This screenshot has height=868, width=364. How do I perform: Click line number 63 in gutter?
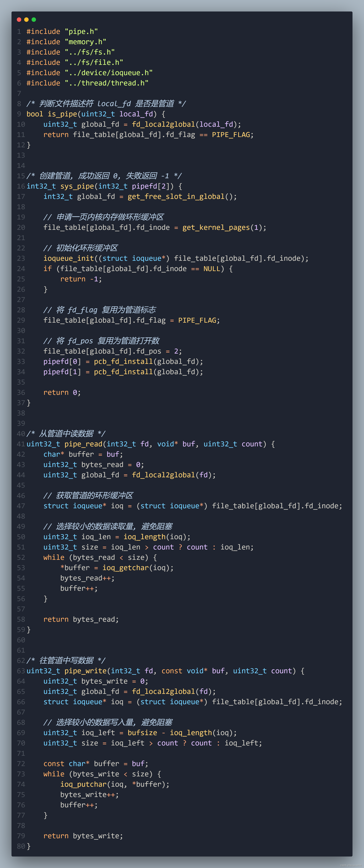point(21,671)
